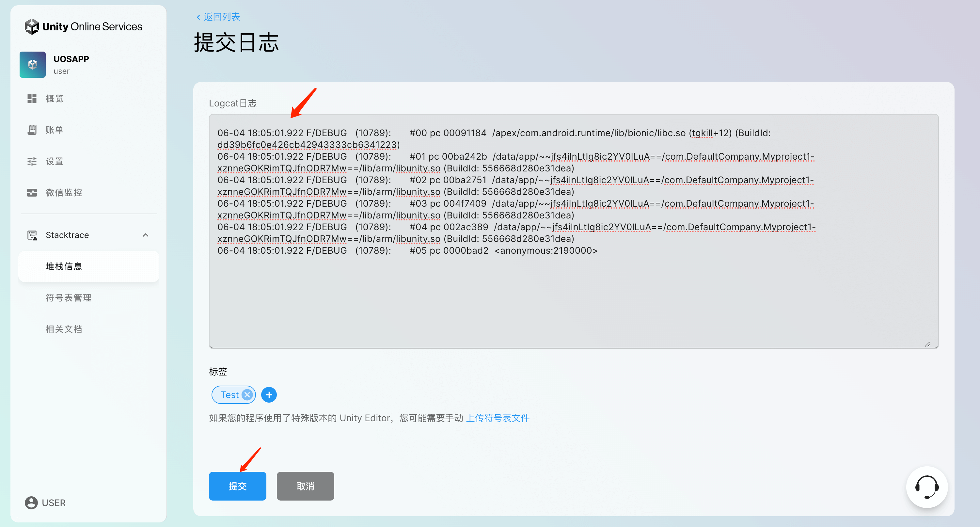Open the 设置 settings sliders icon

click(32, 161)
